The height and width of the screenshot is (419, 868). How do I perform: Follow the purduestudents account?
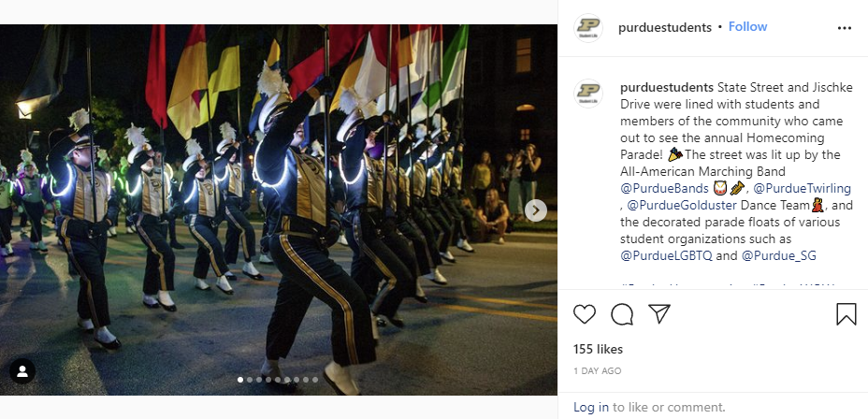tap(747, 27)
